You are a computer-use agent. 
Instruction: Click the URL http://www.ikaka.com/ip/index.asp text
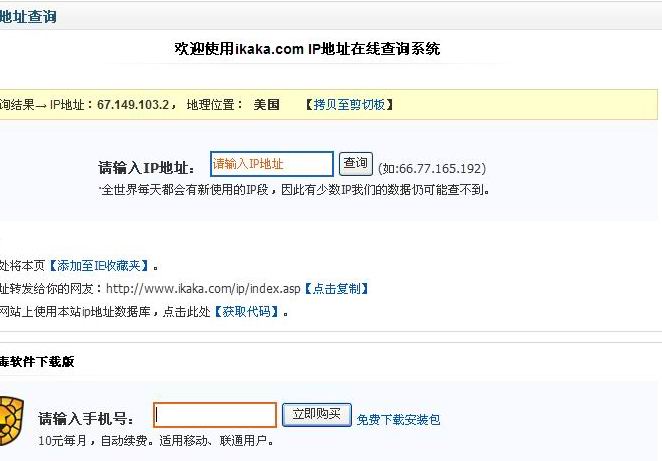click(x=203, y=289)
